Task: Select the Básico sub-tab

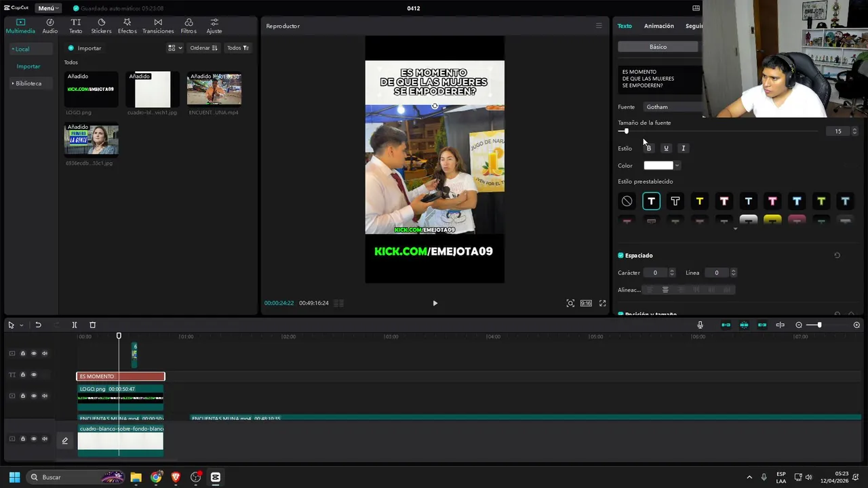Action: tap(658, 47)
